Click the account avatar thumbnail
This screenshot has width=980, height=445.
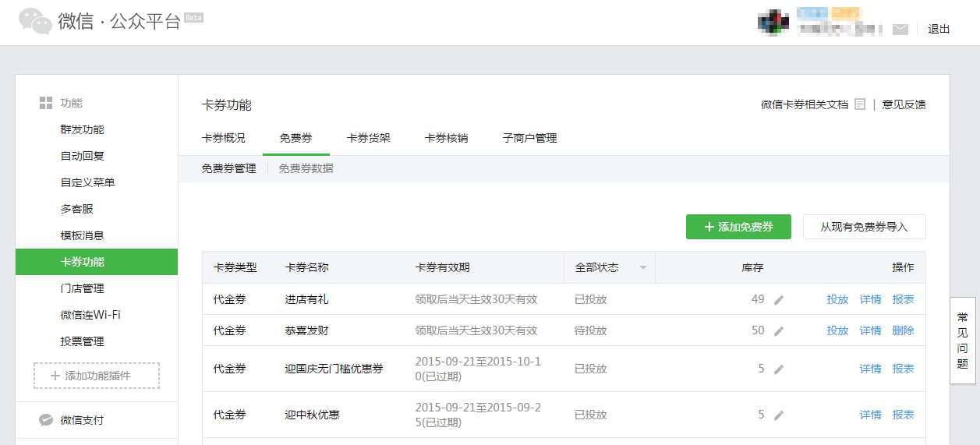pyautogui.click(x=773, y=22)
